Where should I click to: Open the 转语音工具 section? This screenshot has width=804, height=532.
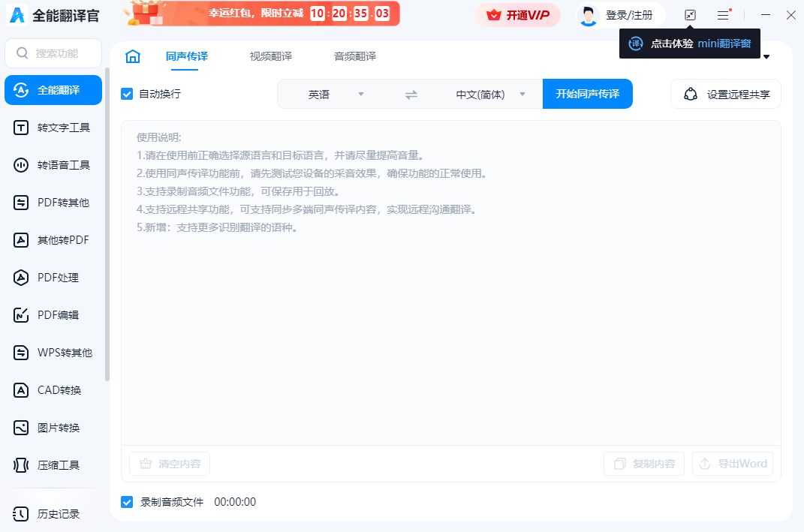[53, 164]
